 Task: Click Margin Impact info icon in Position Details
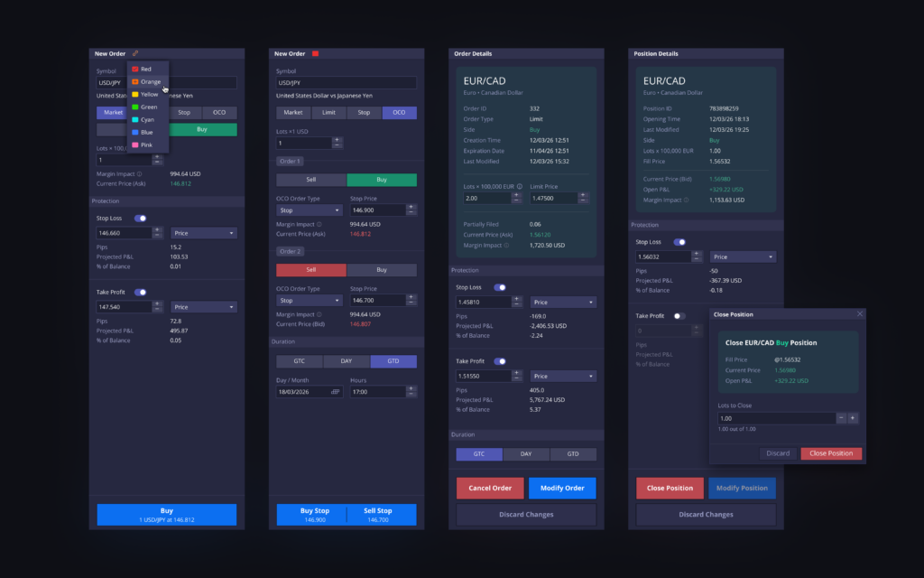[684, 200]
